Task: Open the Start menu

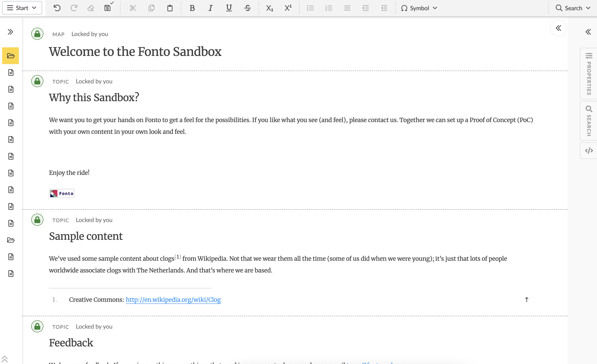Action: click(x=22, y=8)
